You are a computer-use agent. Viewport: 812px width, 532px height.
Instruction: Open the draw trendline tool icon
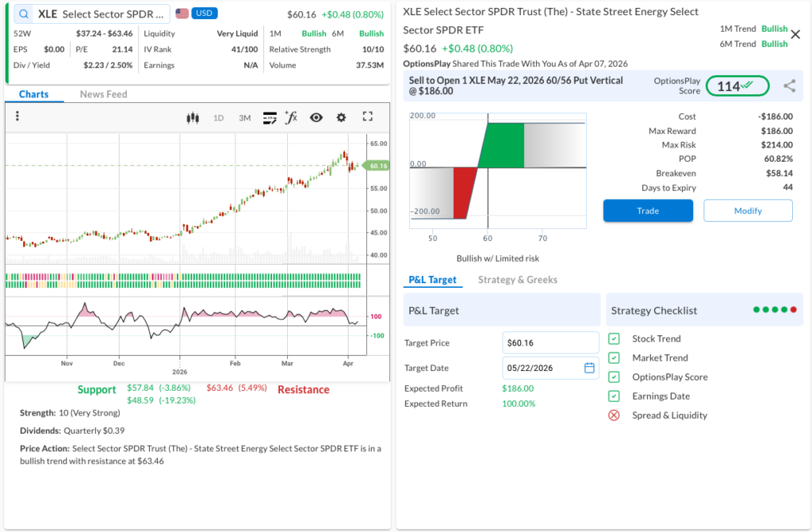(270, 117)
